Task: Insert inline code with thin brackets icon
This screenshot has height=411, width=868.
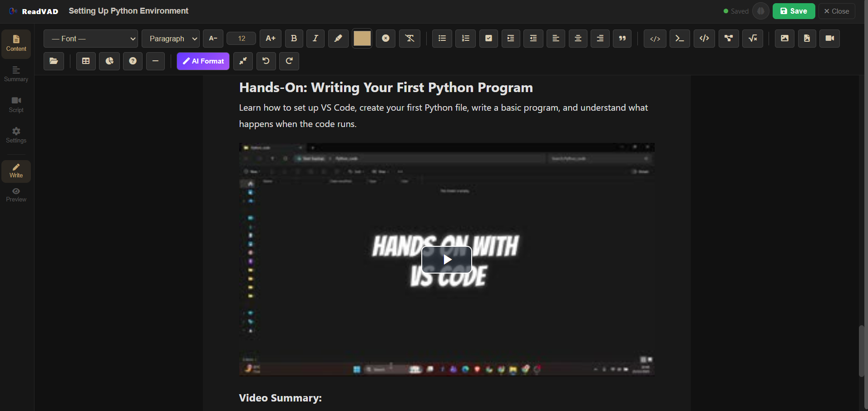Action: point(655,39)
